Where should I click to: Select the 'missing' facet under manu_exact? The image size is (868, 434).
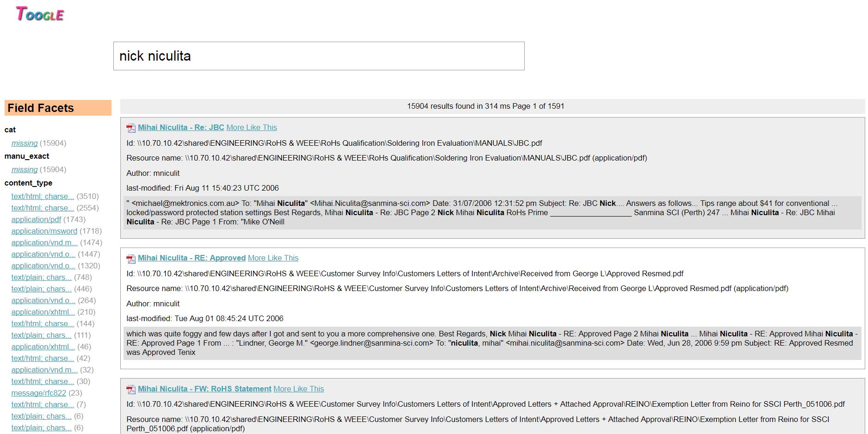pos(24,169)
